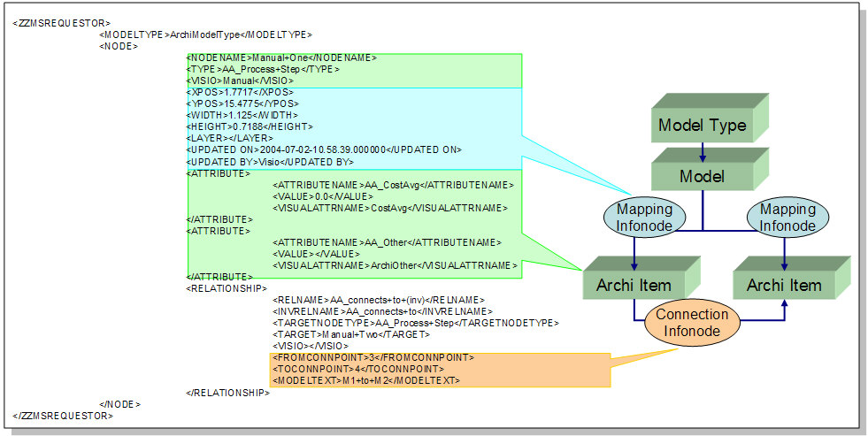Screen dimensions: 868x436
Task: Click the arrow between Model Type and Model
Action: 703,151
